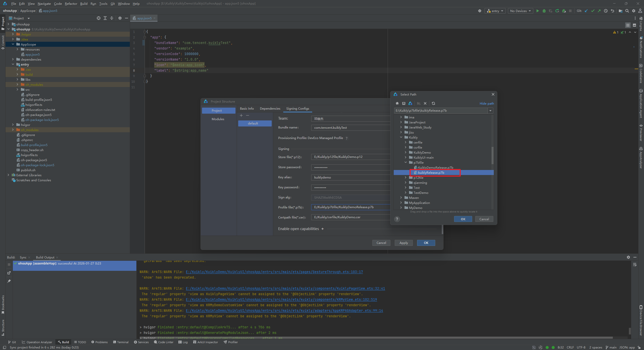Refresh the Select Path file tree
This screenshot has height=350, width=644.
[433, 103]
